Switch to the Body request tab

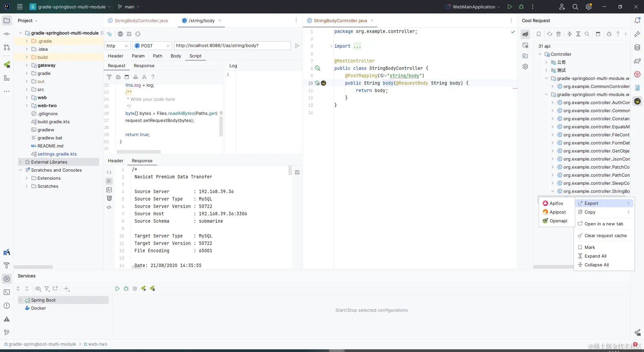176,56
